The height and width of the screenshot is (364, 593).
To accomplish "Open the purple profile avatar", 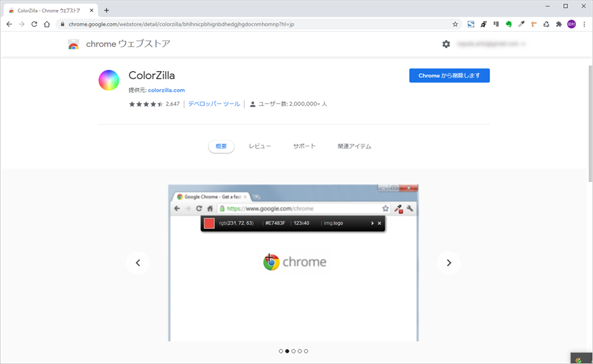I will [571, 24].
